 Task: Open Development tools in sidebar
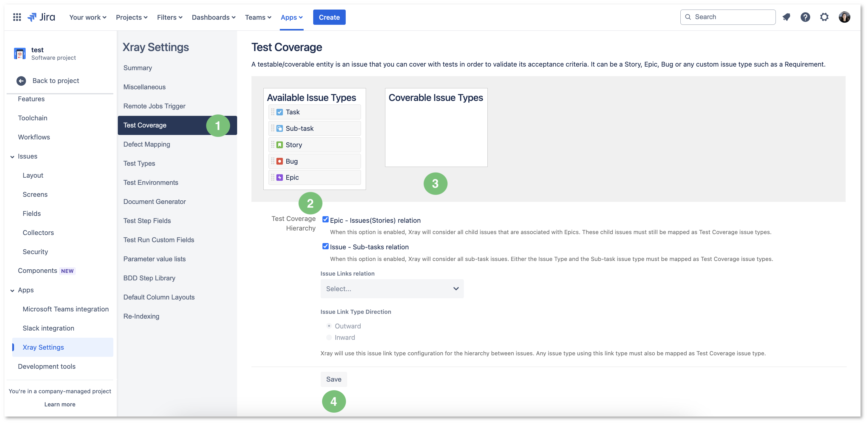(x=47, y=366)
